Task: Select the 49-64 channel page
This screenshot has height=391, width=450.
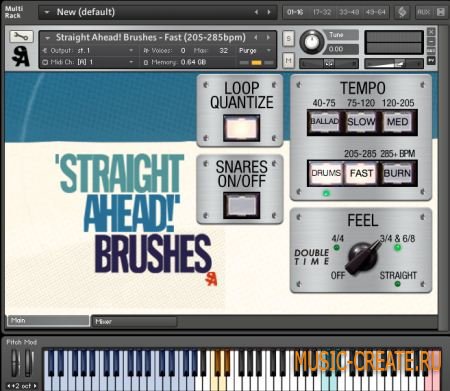Action: click(x=376, y=12)
